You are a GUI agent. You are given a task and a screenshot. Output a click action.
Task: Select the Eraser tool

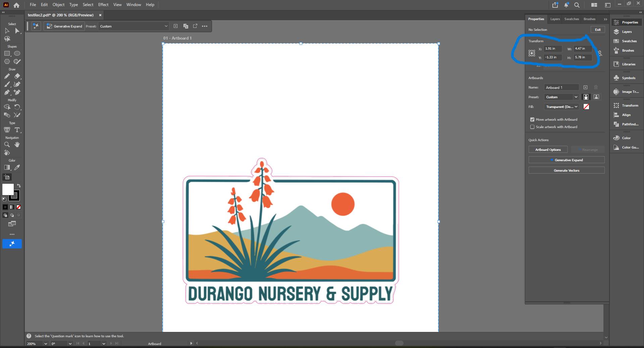(17, 76)
